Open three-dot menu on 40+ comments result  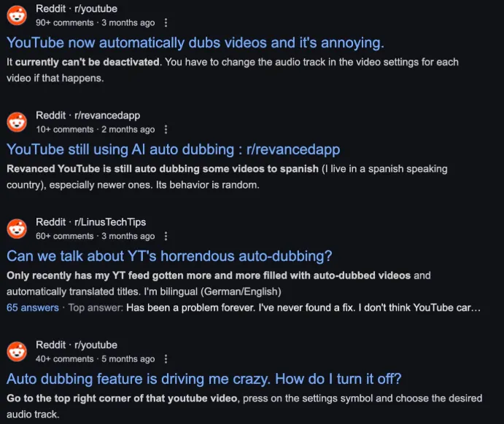click(166, 359)
